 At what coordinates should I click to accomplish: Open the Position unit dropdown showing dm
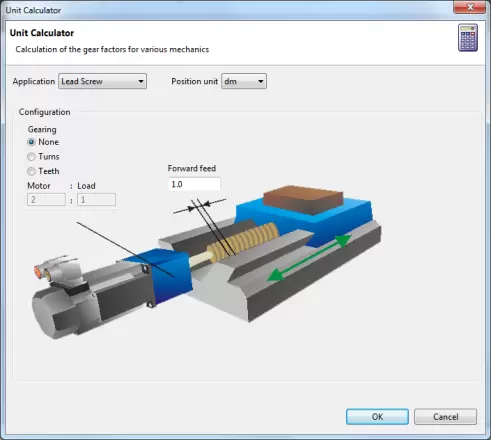(x=244, y=81)
